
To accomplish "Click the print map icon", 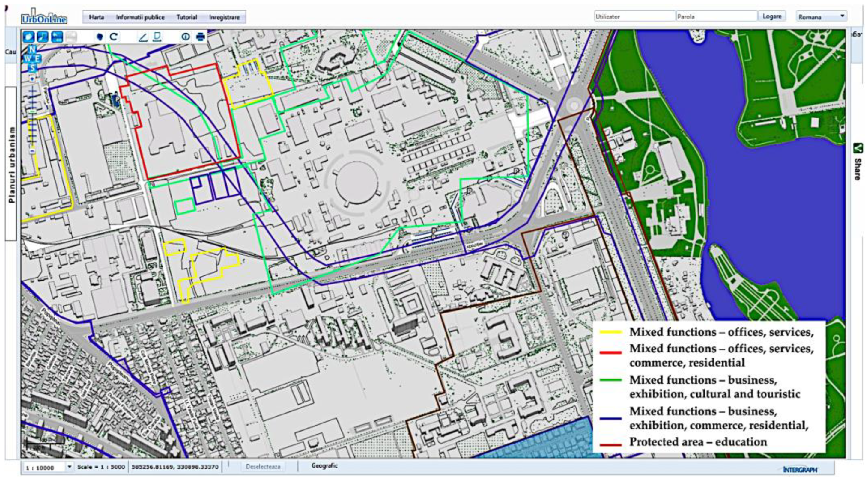I will tap(200, 36).
